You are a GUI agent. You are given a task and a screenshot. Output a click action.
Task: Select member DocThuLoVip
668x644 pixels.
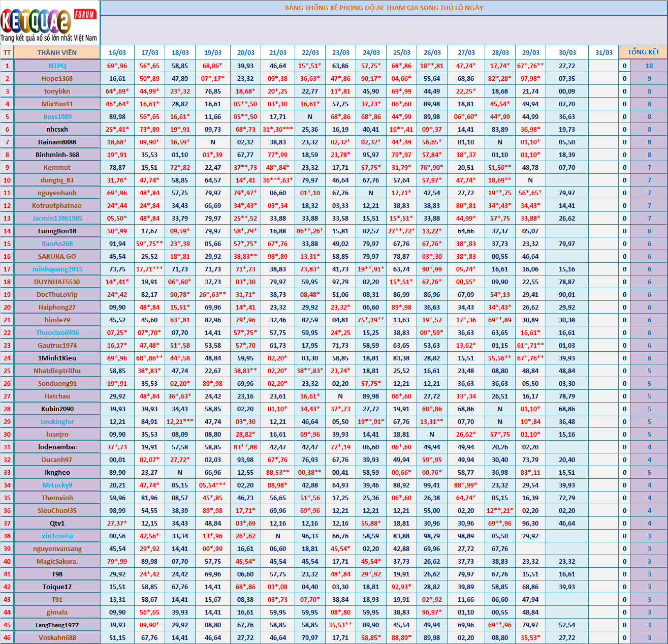point(57,294)
